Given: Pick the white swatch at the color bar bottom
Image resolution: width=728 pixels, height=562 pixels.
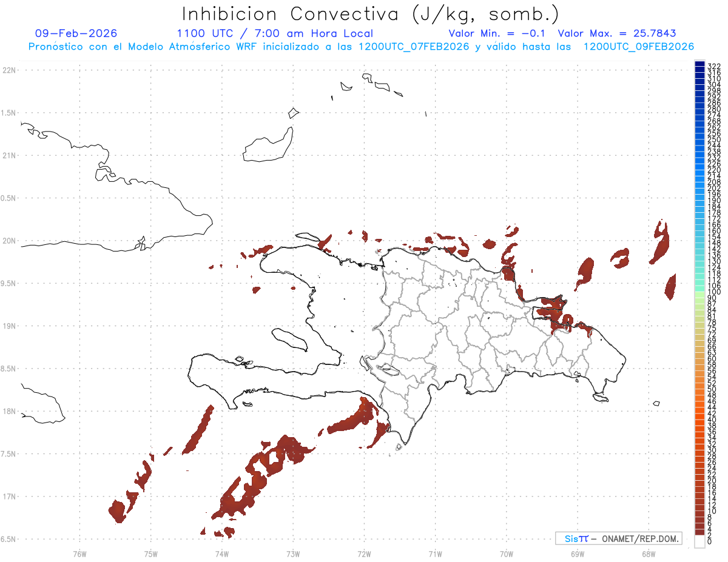Looking at the screenshot, I should click(699, 541).
